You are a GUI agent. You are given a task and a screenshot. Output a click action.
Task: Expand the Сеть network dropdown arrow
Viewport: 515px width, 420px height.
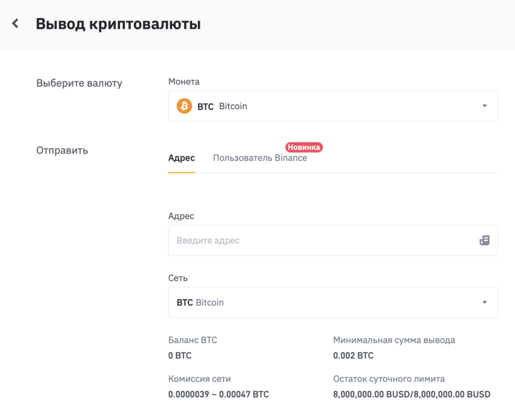click(x=485, y=302)
